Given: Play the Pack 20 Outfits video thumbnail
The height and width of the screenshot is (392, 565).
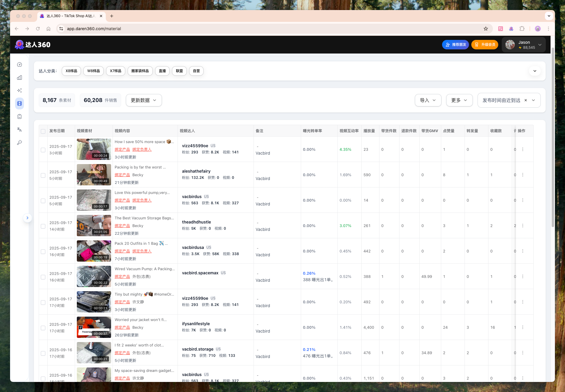Looking at the screenshot, I should coord(94,251).
